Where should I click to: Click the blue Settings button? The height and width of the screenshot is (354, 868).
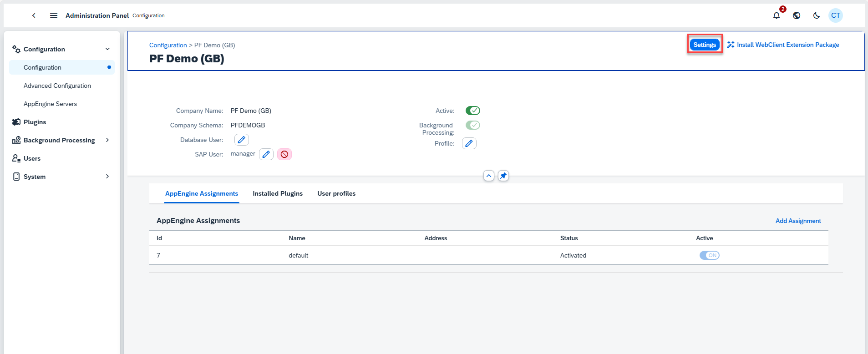(705, 45)
